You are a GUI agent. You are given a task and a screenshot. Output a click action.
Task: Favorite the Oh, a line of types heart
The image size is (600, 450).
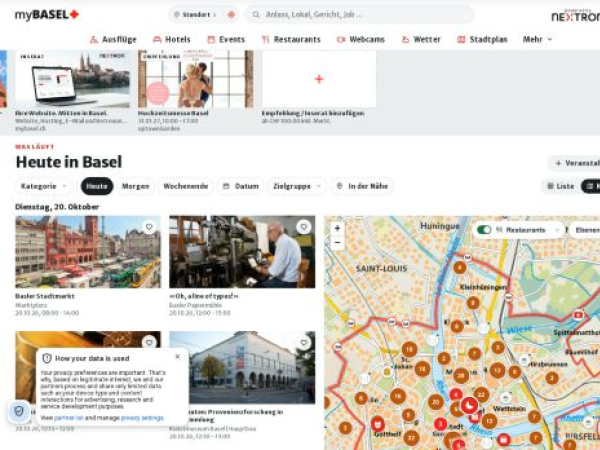(304, 227)
